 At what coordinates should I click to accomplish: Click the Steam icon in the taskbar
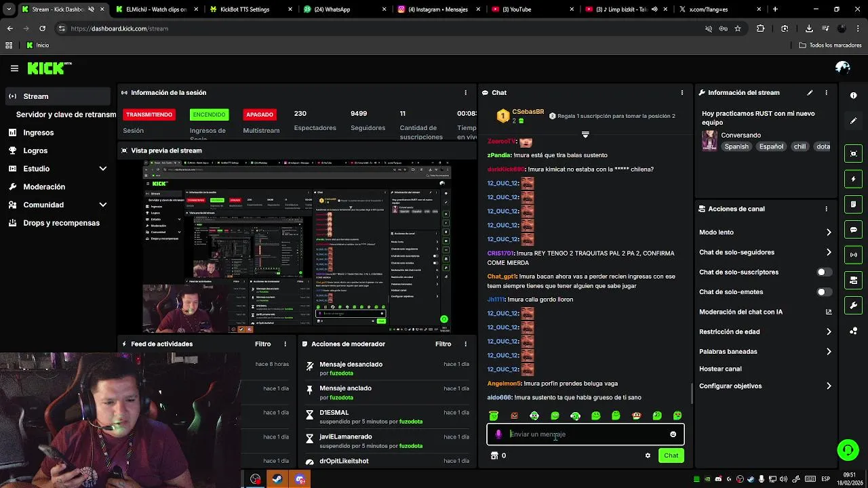277,479
